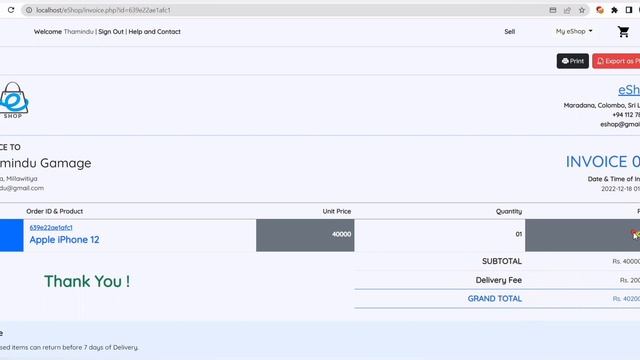
Task: Click the SUBTOTAL label
Action: click(502, 261)
